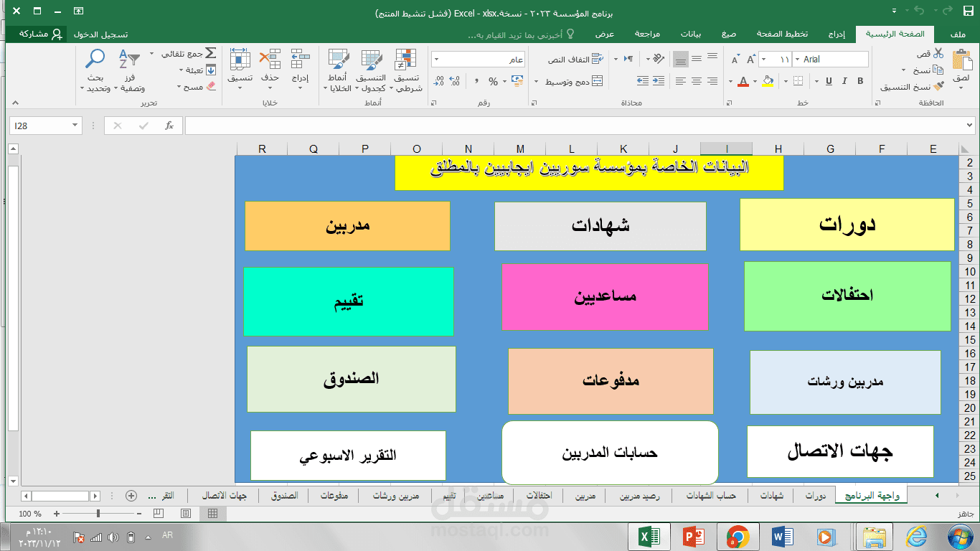The image size is (980, 551).
Task: Toggle center horizontal alignment
Action: pos(697,81)
